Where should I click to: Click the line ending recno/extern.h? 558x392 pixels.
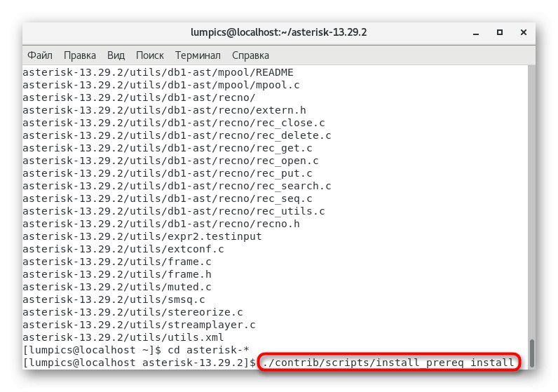pyautogui.click(x=165, y=110)
